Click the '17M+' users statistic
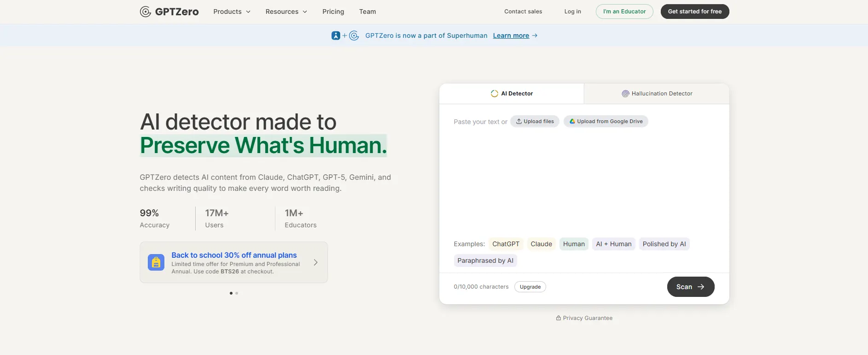Screen dimensions: 868x355 point(217,213)
